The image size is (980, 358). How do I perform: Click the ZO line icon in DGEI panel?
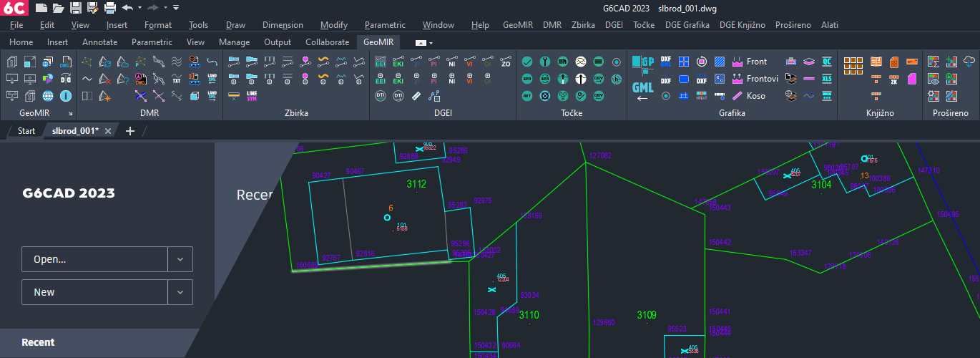click(506, 62)
